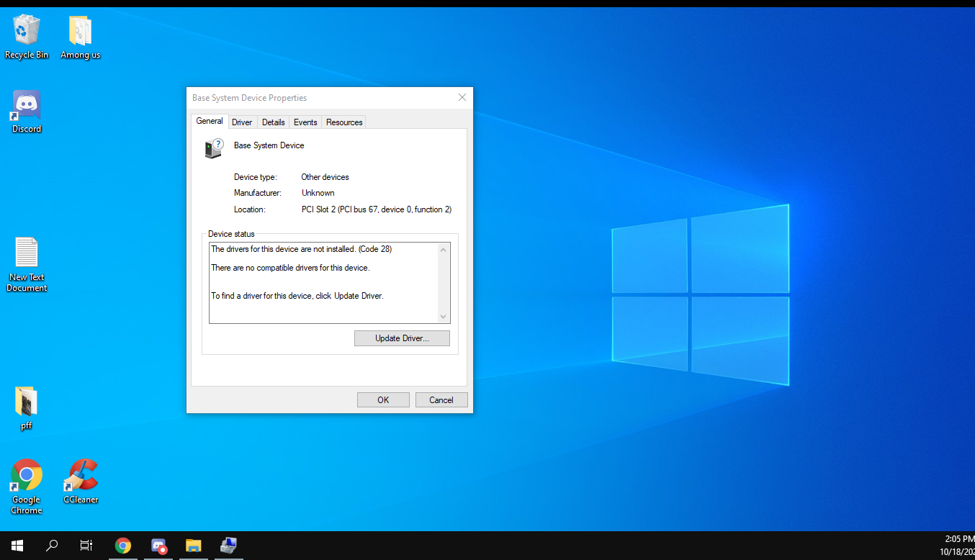Open the Start menu
Viewport: 975px width, 560px height.
coord(17,546)
